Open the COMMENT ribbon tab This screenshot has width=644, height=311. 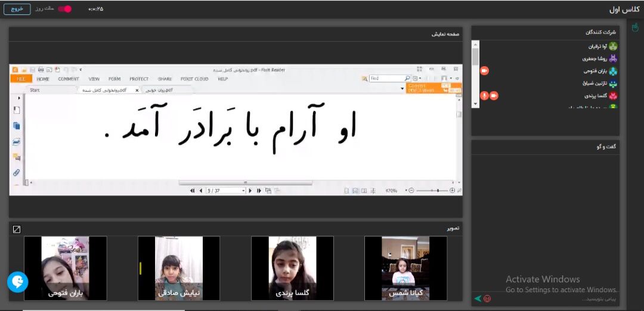point(68,79)
